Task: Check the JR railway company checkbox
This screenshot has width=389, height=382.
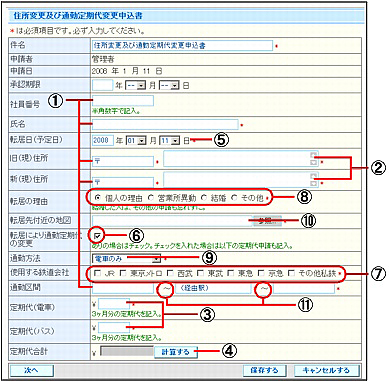Action: (97, 273)
